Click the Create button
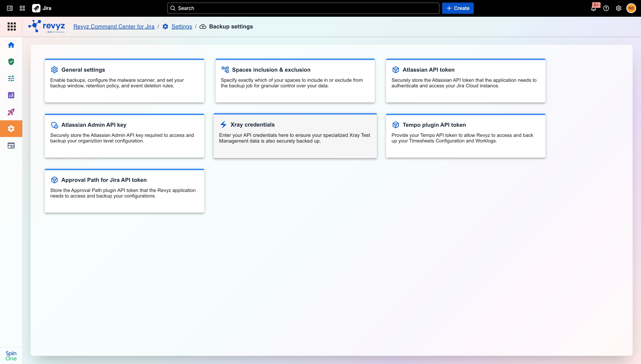This screenshot has width=641, height=364. pos(458,8)
